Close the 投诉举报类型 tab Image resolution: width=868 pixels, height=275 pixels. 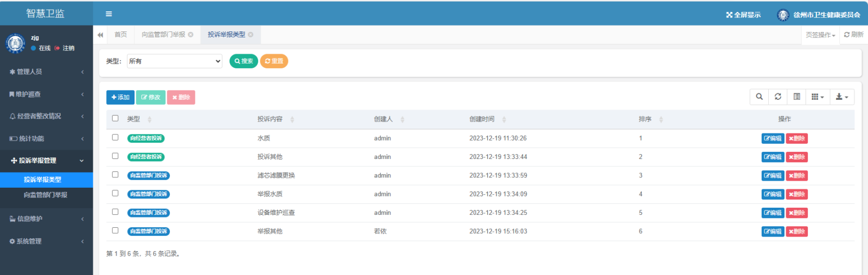pos(251,35)
